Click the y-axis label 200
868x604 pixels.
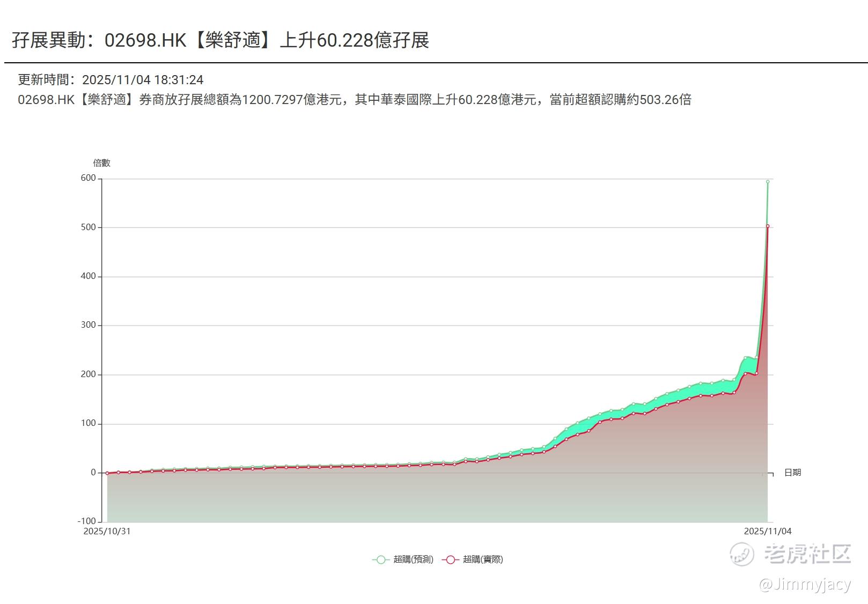[89, 374]
